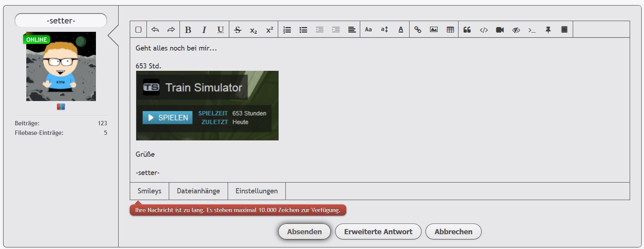Image resolution: width=644 pixels, height=249 pixels.
Task: Toggle underline formatting
Action: 221,29
